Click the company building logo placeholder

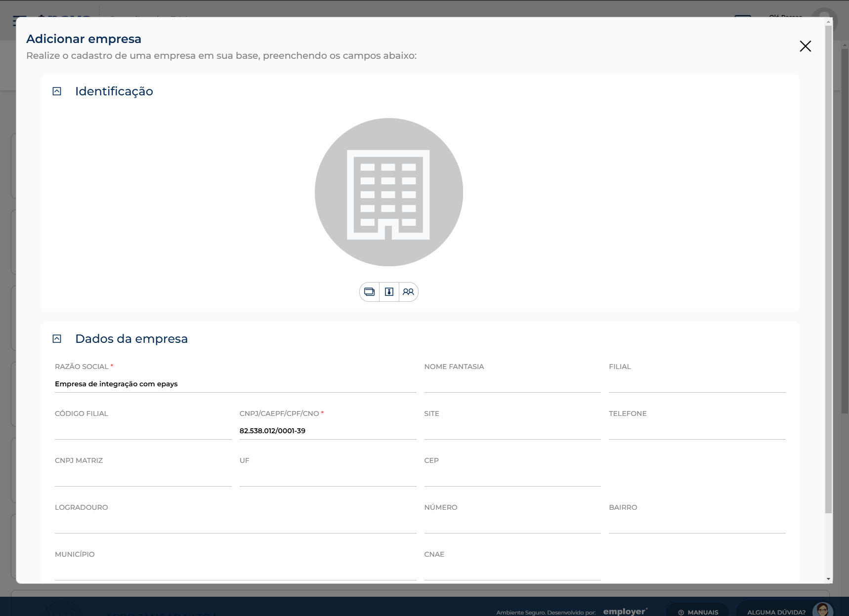coord(389,192)
